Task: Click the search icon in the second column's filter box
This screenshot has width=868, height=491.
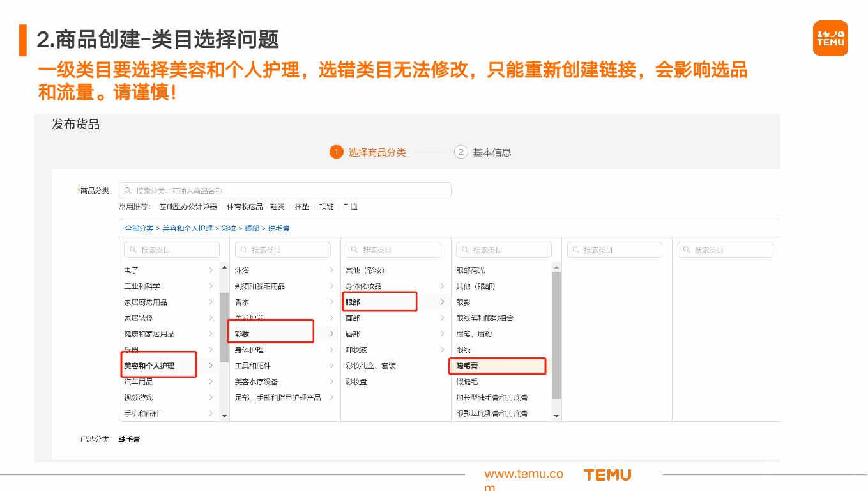Action: click(x=243, y=250)
